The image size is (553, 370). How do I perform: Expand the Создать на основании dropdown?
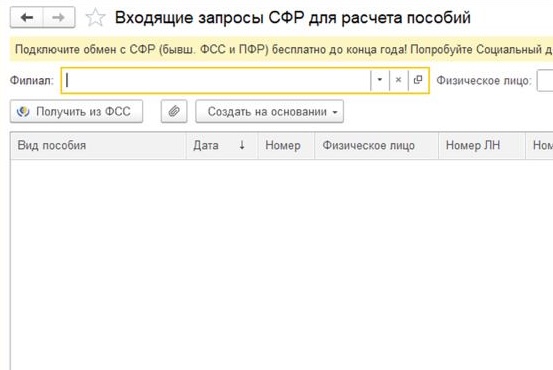269,111
